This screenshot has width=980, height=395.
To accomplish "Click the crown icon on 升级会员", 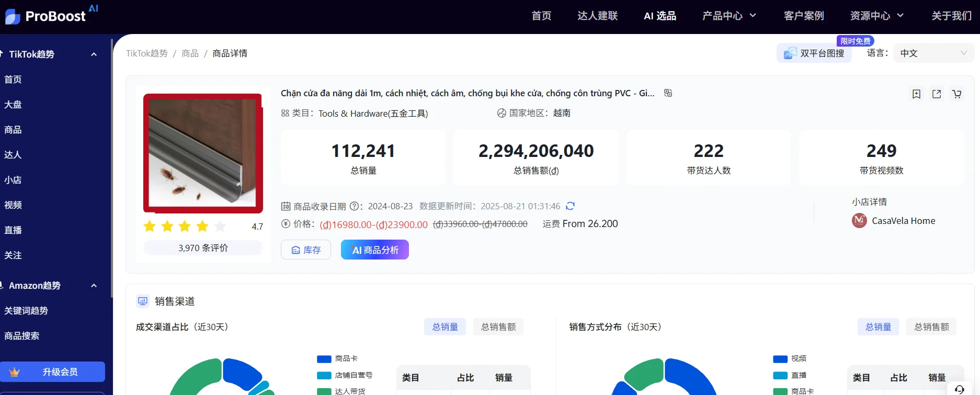I will click(x=15, y=372).
